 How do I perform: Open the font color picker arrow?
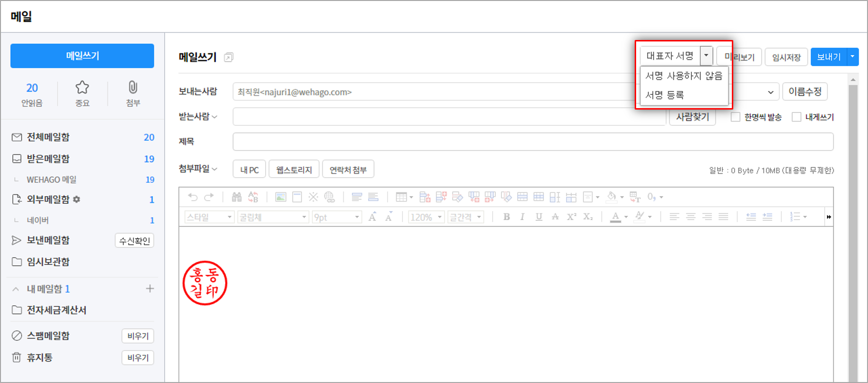coord(626,217)
